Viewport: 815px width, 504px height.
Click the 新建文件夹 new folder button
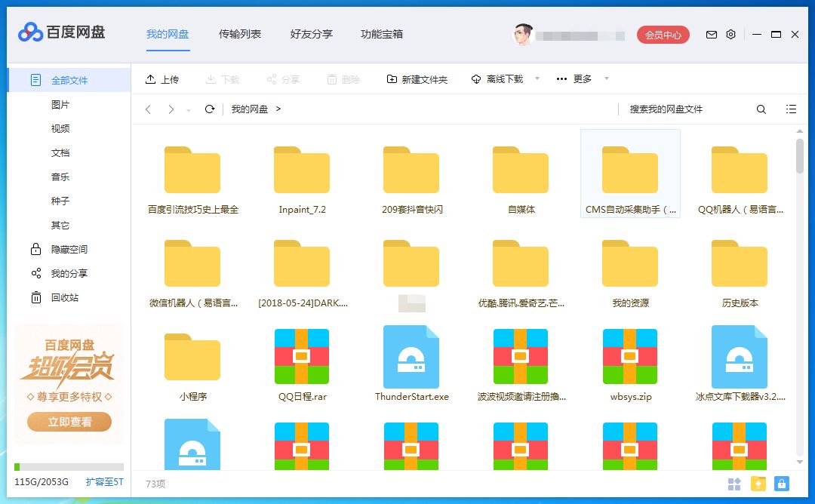click(417, 79)
